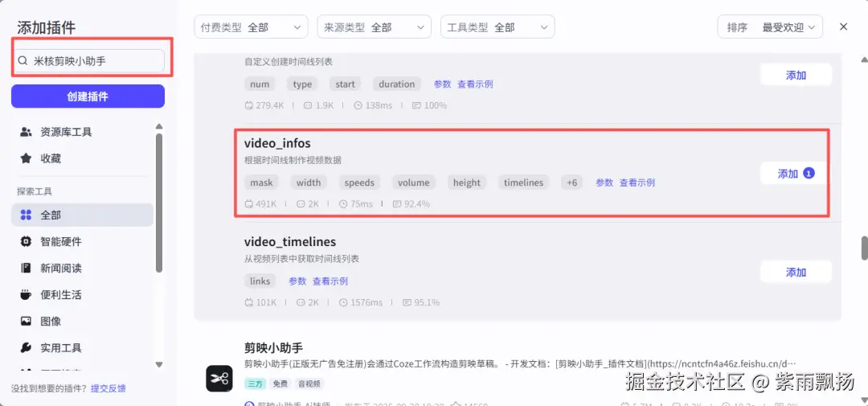Click the 138ms clock icon
Image resolution: width=868 pixels, height=406 pixels.
coord(358,105)
